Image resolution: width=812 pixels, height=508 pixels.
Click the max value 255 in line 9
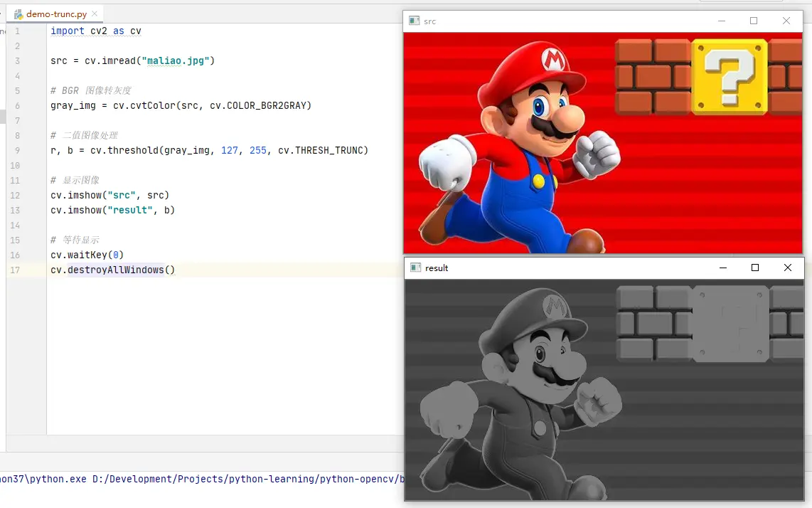[258, 150]
